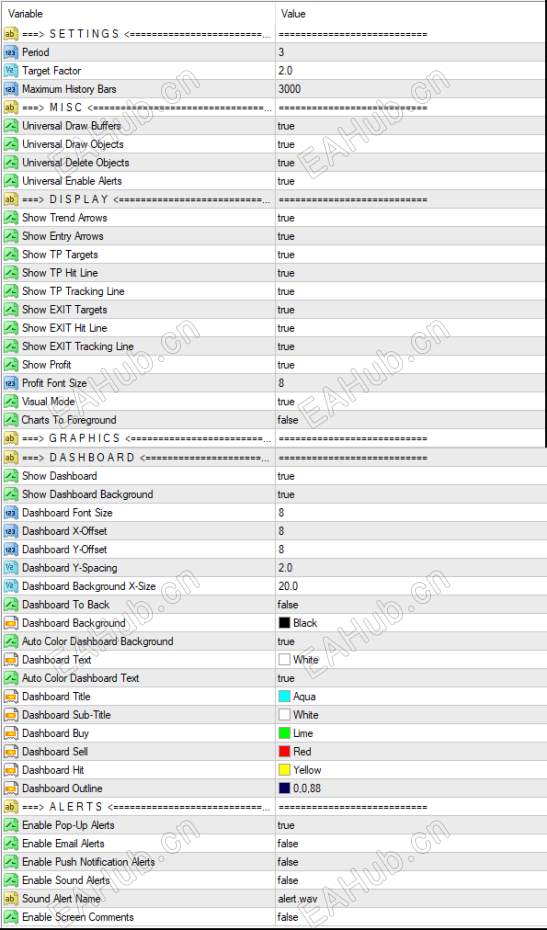
Task: Click the red Dashboard Sell color swatch
Action: coord(284,751)
